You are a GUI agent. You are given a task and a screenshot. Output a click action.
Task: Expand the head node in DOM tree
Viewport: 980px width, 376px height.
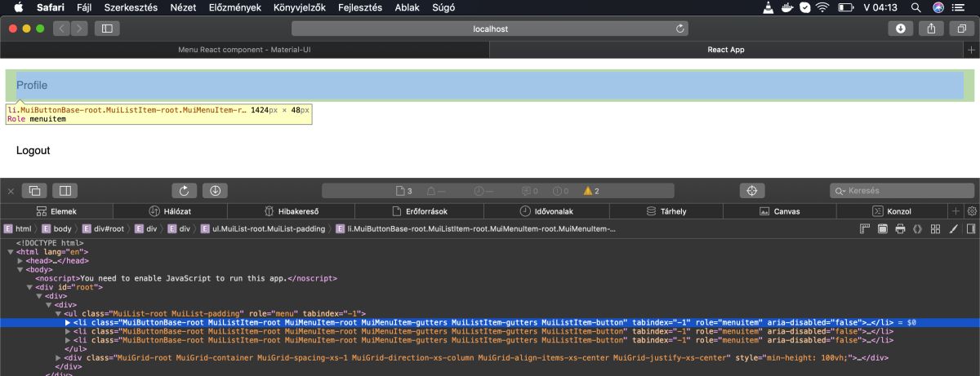[20, 261]
